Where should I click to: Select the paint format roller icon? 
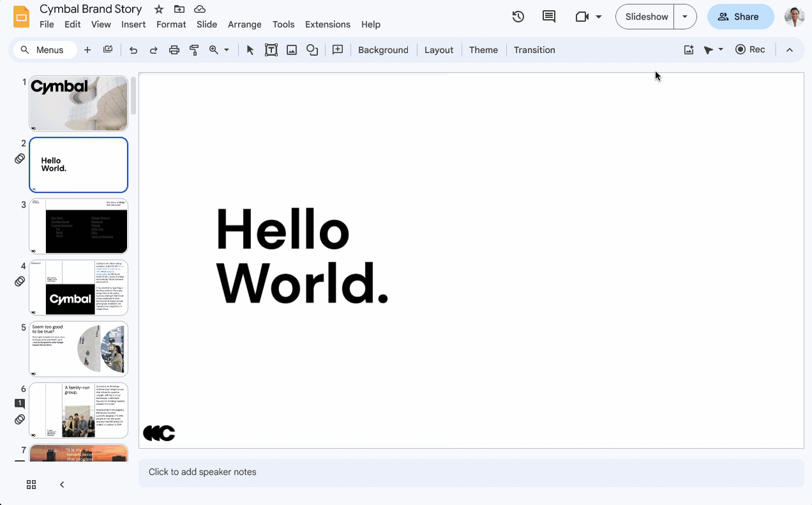tap(194, 50)
